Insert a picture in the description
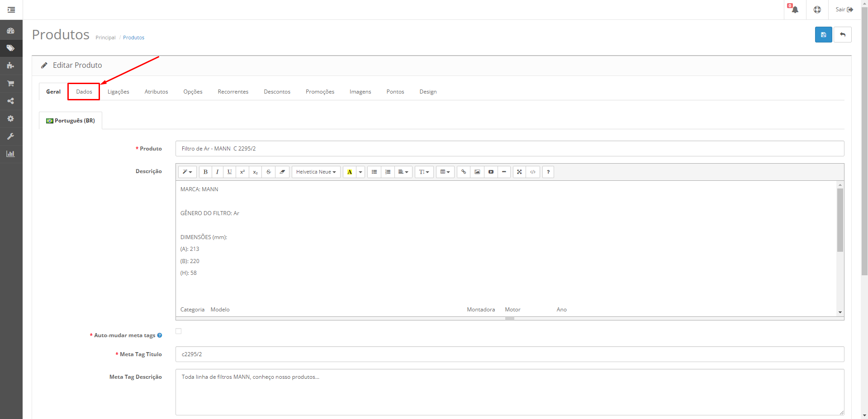Viewport: 868px width, 419px height. 477,172
